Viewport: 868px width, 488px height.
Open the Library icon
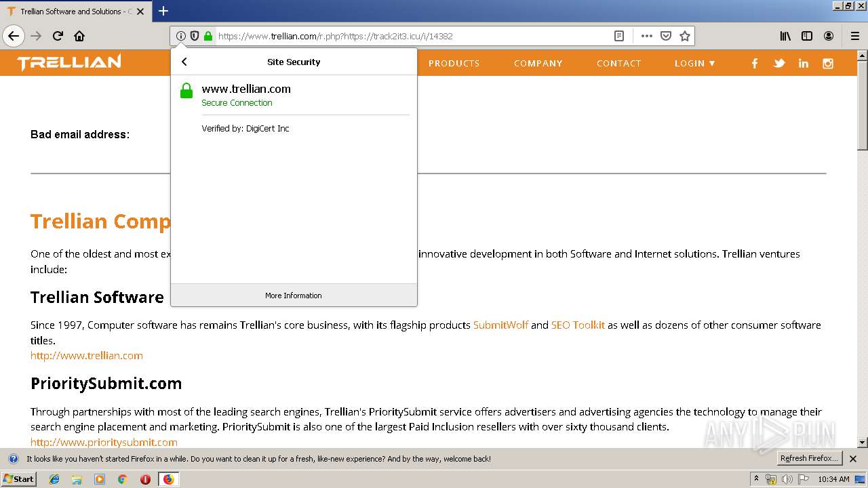tap(785, 37)
